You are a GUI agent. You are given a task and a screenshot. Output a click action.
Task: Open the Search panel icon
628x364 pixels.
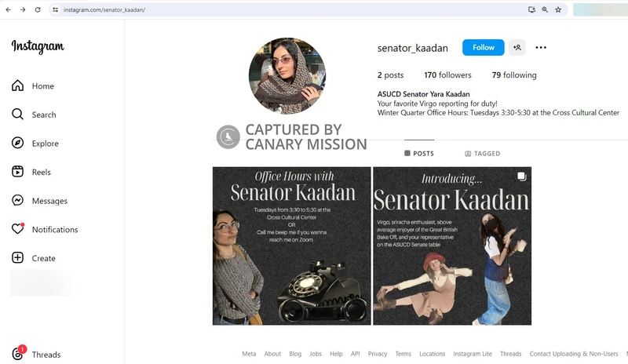coord(18,115)
